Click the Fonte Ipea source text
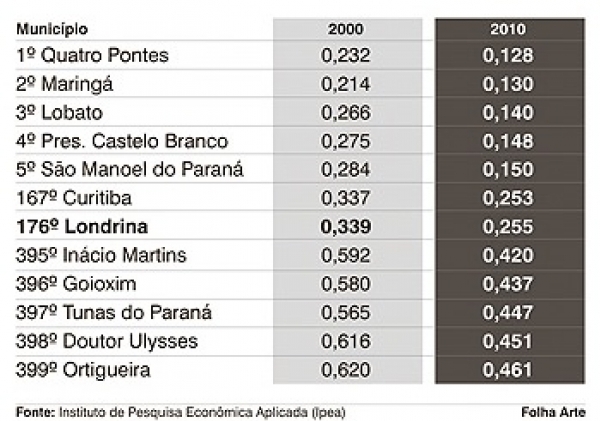The width and height of the screenshot is (600, 421). pos(186,410)
